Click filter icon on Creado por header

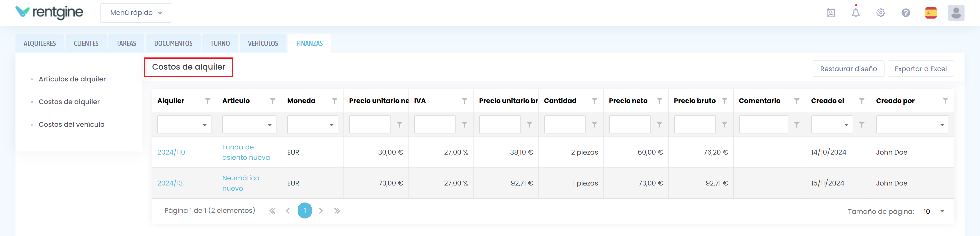945,101
